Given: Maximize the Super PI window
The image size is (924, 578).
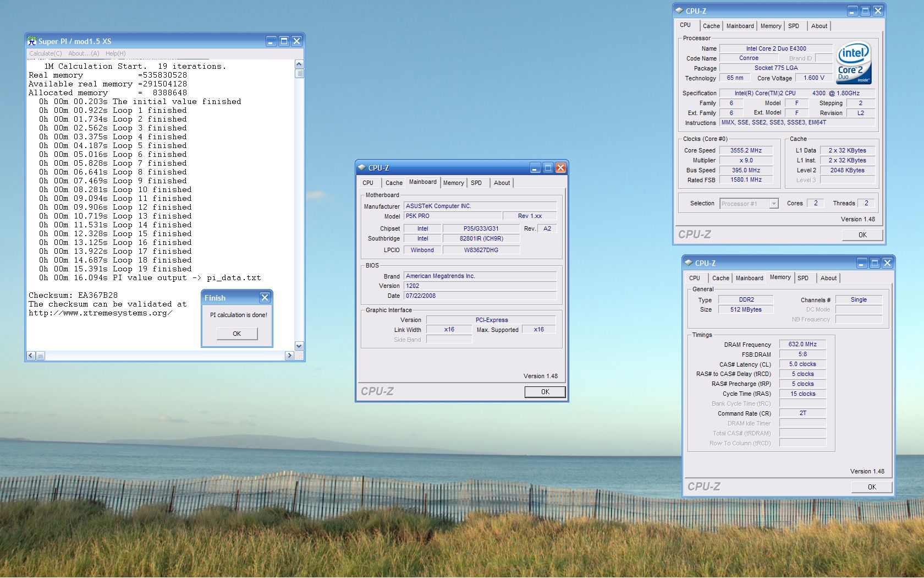Looking at the screenshot, I should [x=284, y=41].
